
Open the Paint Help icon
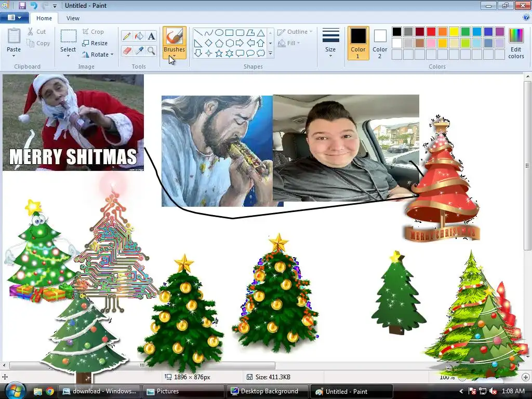pos(526,18)
